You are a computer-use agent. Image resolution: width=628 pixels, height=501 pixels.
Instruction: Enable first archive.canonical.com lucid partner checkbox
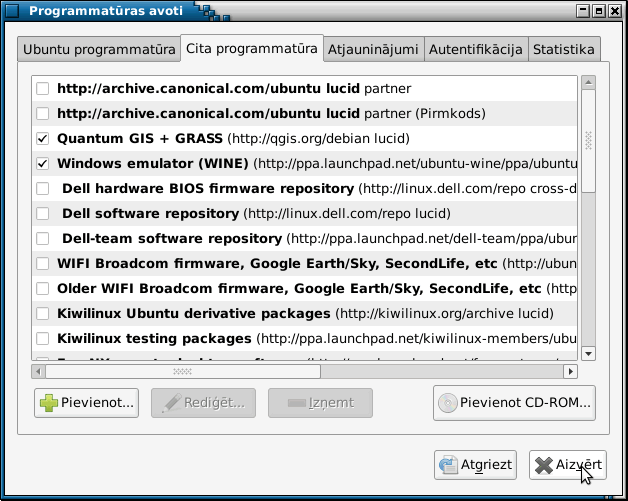[42, 89]
